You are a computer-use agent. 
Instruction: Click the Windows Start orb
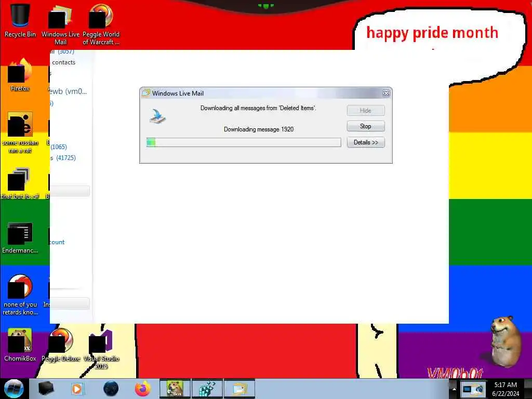[x=14, y=389]
